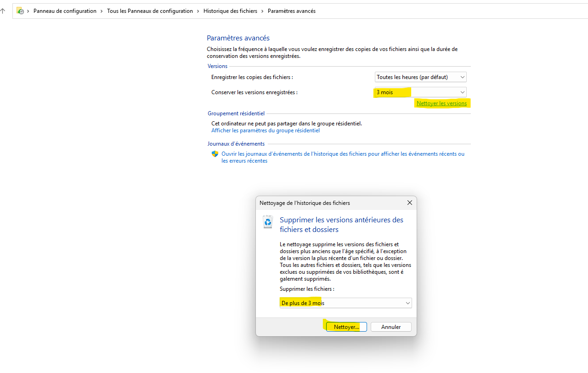Screen dimensions: 588x373
Task: Click the 'Journaux d'événements' section header
Action: click(236, 144)
